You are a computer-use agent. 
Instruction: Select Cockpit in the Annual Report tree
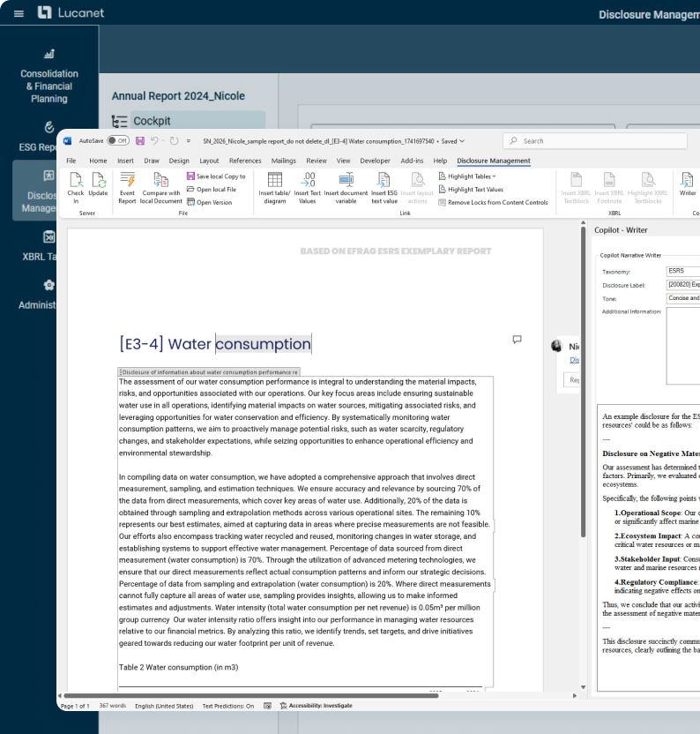click(x=152, y=121)
